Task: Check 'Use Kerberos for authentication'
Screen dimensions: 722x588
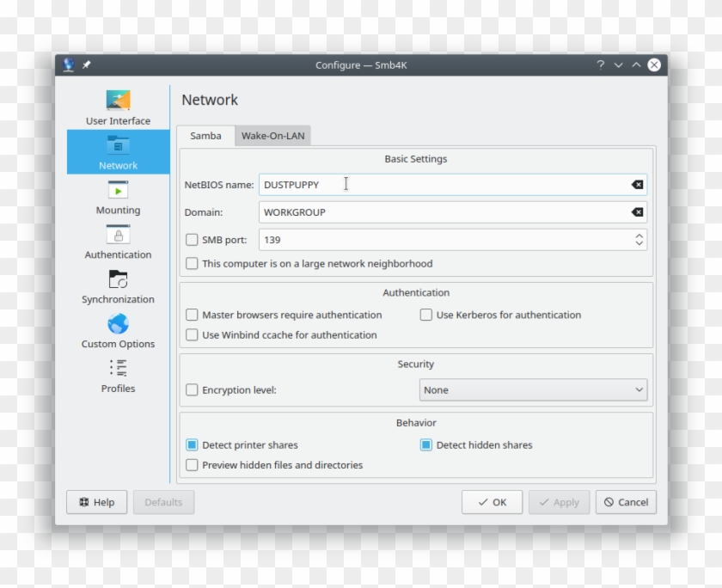Action: click(x=425, y=315)
